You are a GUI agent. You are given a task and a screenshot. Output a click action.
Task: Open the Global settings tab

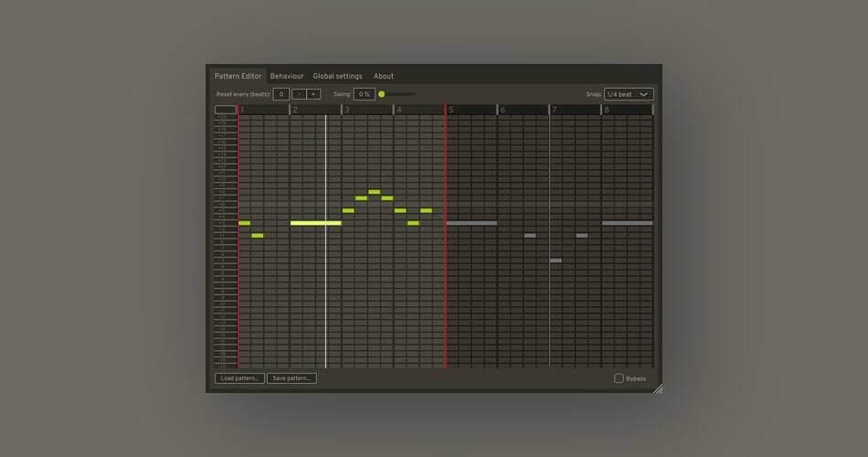[x=338, y=76]
